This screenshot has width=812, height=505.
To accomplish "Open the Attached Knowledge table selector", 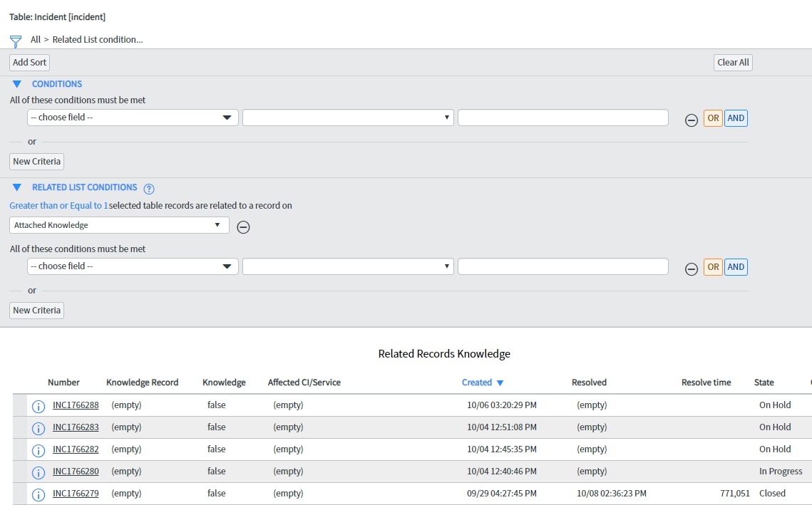I will 118,224.
